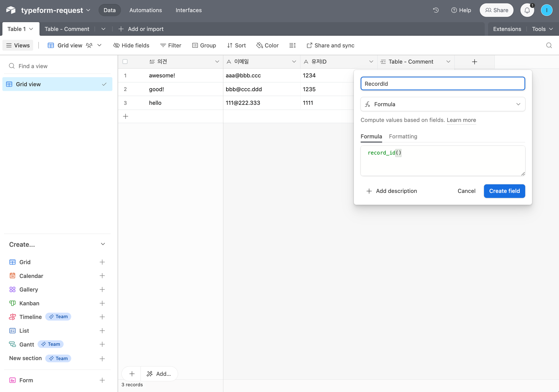Viewport: 559px width, 392px height.
Task: Open base history clock icon
Action: (x=436, y=10)
